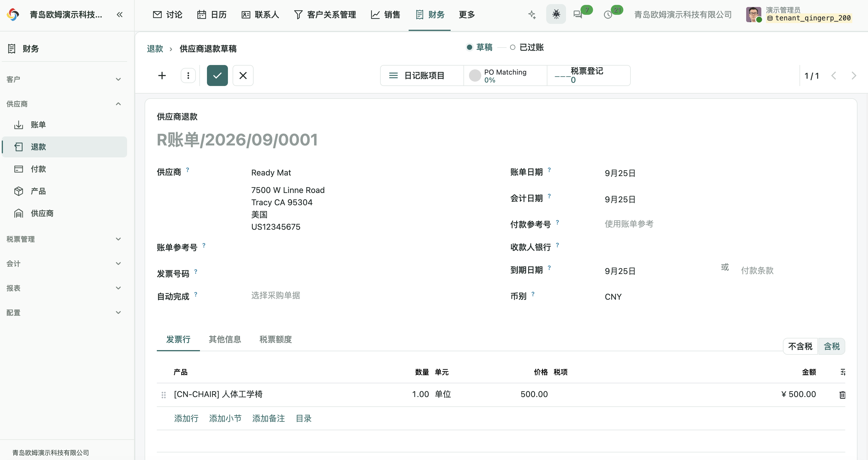
Task: Click the company logo icon
Action: pos(13,15)
